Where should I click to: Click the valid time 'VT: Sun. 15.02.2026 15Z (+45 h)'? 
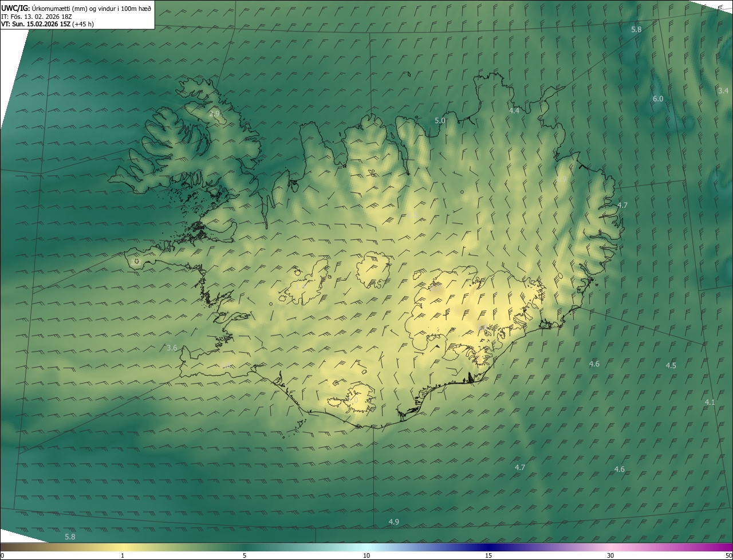pos(48,24)
